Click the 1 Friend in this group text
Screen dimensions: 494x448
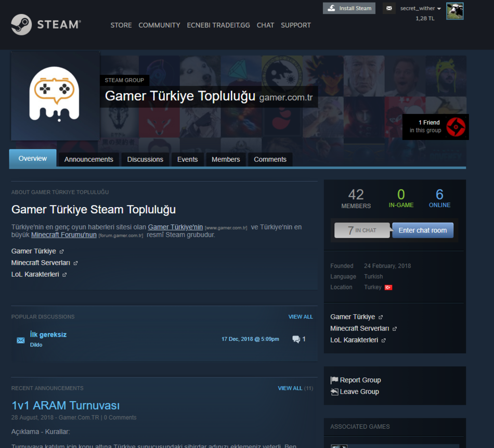(425, 126)
